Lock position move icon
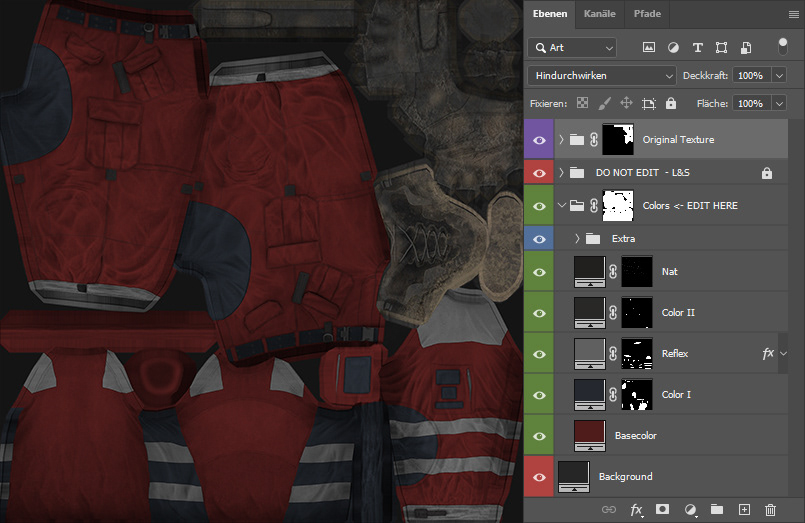Image resolution: width=805 pixels, height=523 pixels. tap(626, 103)
